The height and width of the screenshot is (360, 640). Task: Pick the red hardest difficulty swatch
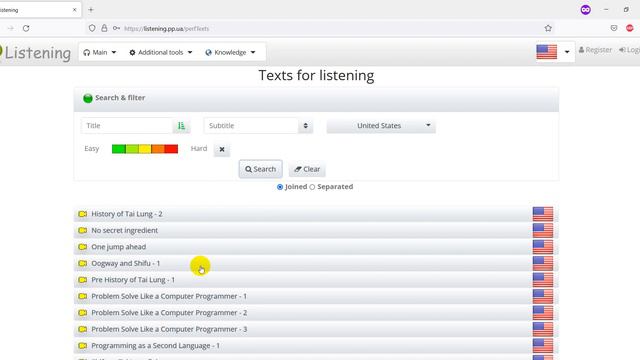tap(171, 149)
